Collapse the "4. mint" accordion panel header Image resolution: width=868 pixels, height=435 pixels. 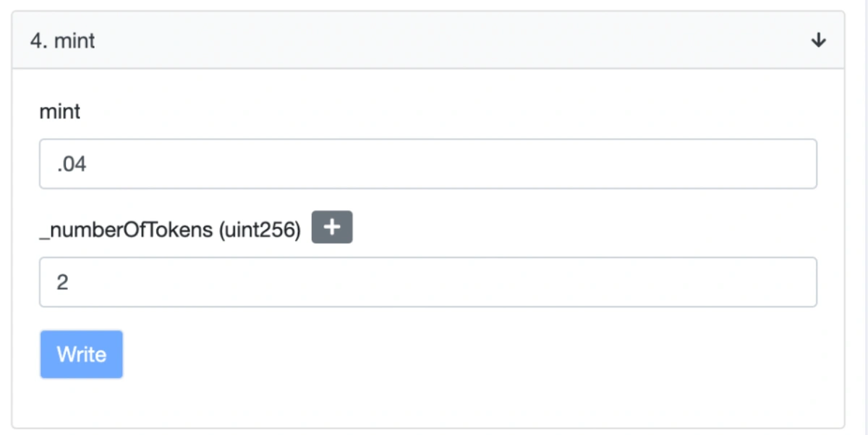428,40
